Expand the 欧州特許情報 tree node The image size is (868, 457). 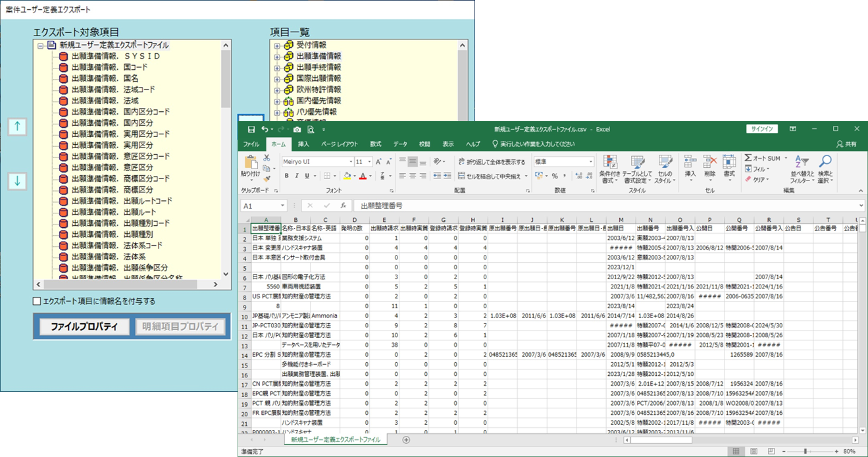pos(277,90)
